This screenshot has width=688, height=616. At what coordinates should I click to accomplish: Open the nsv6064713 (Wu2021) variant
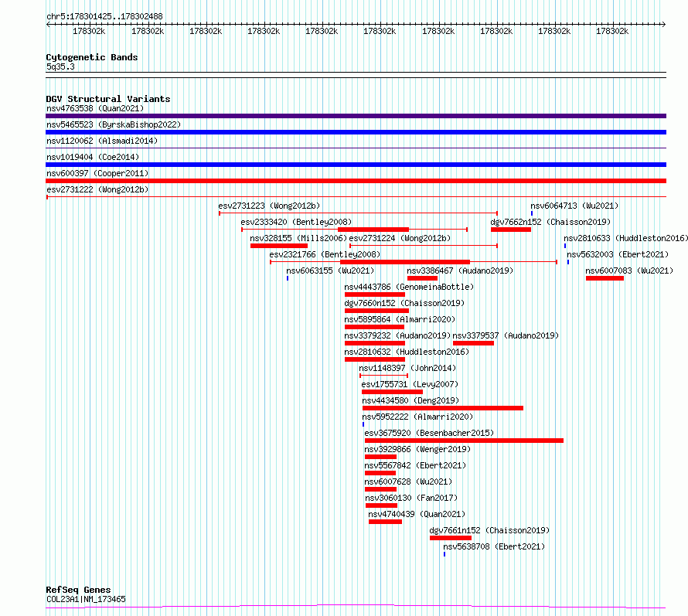coord(574,206)
